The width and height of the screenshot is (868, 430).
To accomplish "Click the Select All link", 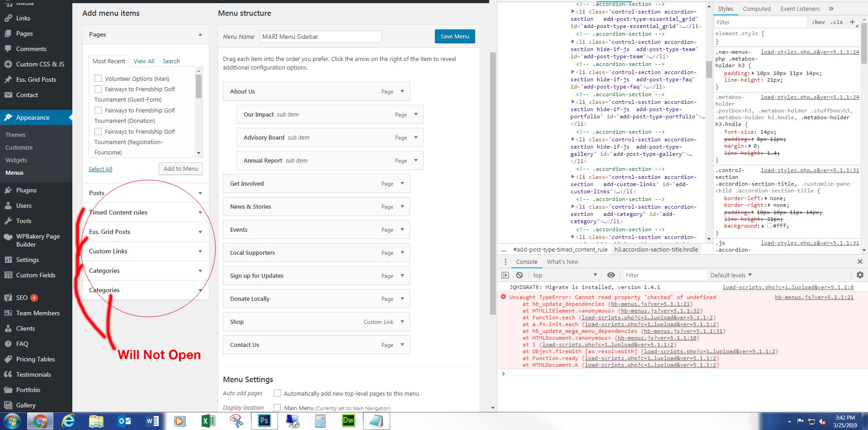I will pyautogui.click(x=100, y=169).
